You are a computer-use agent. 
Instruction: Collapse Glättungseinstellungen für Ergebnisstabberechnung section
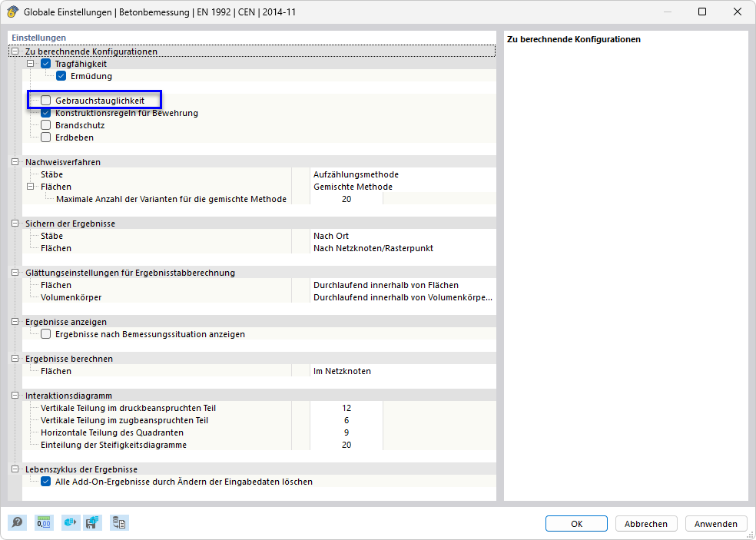(15, 273)
